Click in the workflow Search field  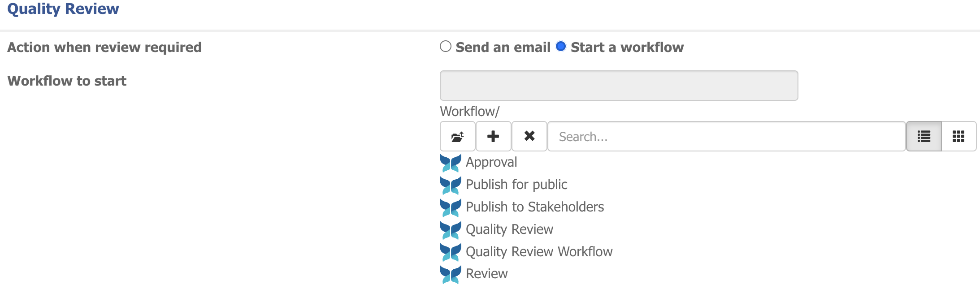[726, 136]
